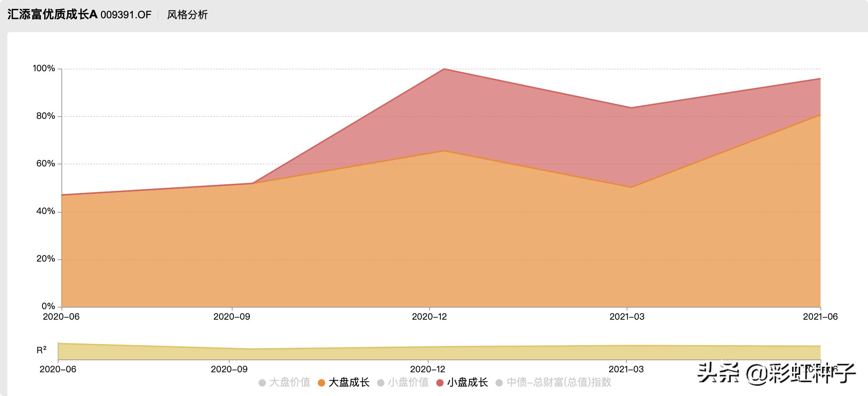Open the 风格分析 tab

click(187, 15)
